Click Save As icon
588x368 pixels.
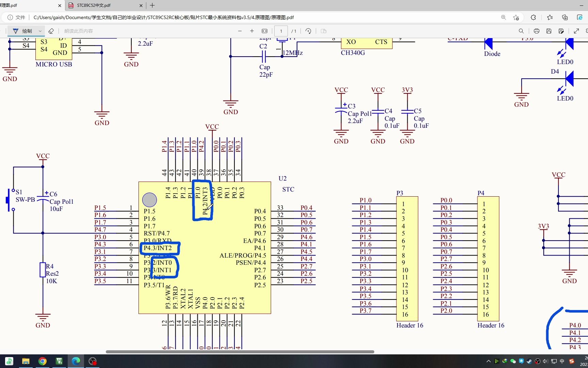point(561,31)
